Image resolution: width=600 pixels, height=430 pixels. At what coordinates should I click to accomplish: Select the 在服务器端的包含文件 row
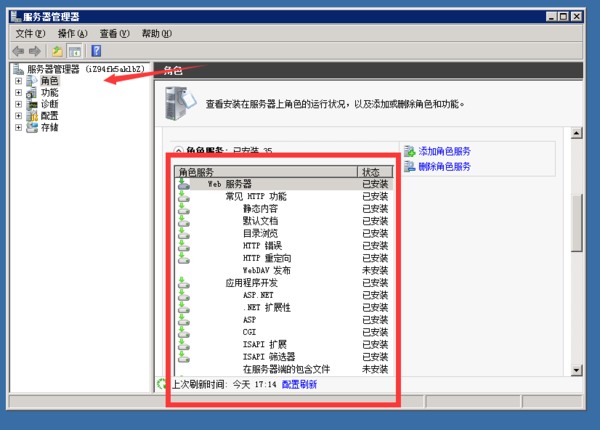284,369
